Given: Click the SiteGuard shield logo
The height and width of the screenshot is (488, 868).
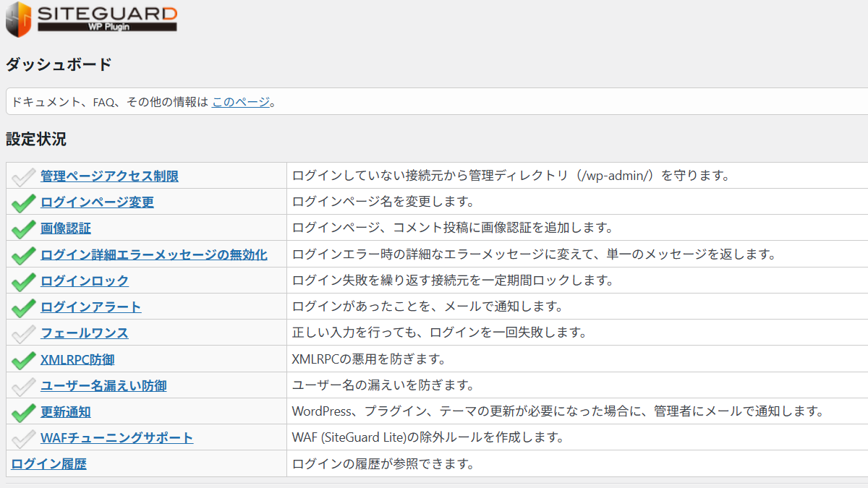Looking at the screenshot, I should click(19, 20).
